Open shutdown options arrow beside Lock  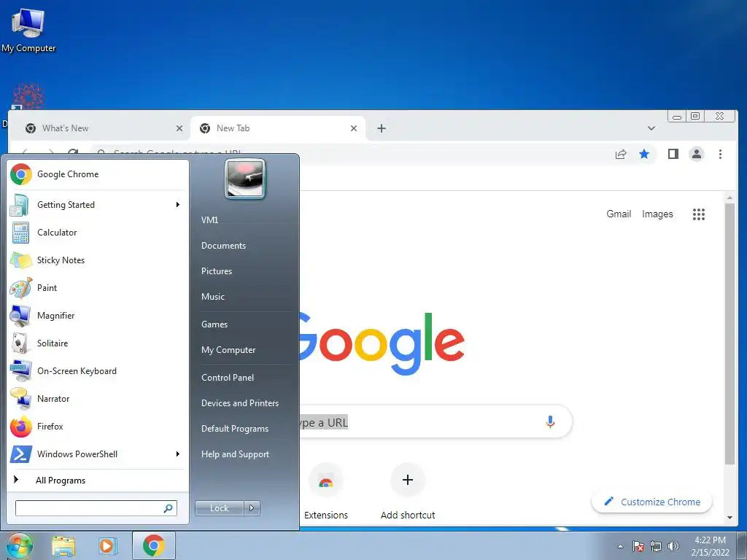[252, 508]
